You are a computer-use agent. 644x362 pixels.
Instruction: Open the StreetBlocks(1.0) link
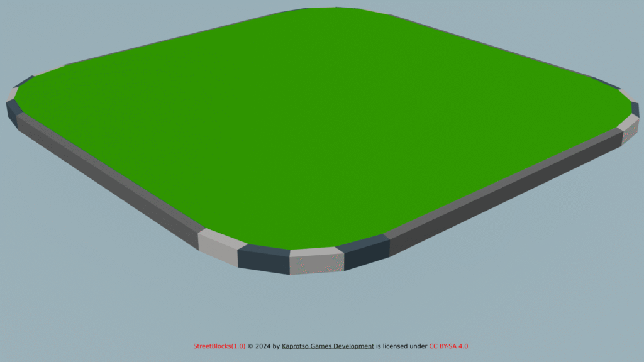pyautogui.click(x=219, y=346)
